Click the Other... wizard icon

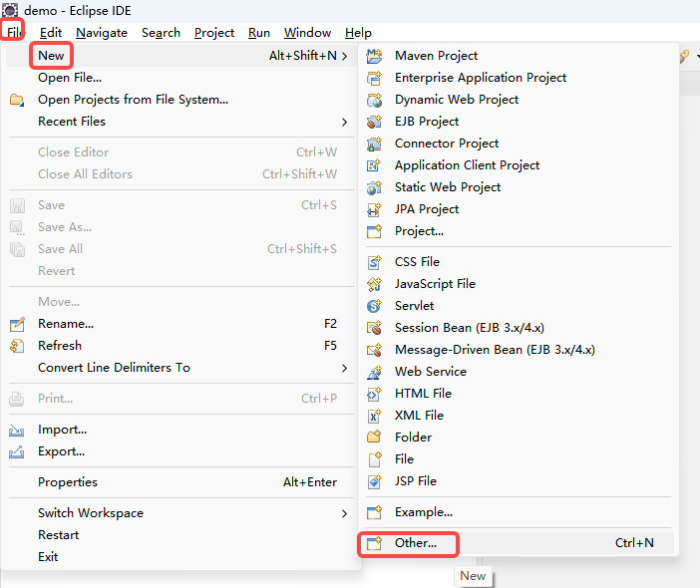tap(374, 543)
